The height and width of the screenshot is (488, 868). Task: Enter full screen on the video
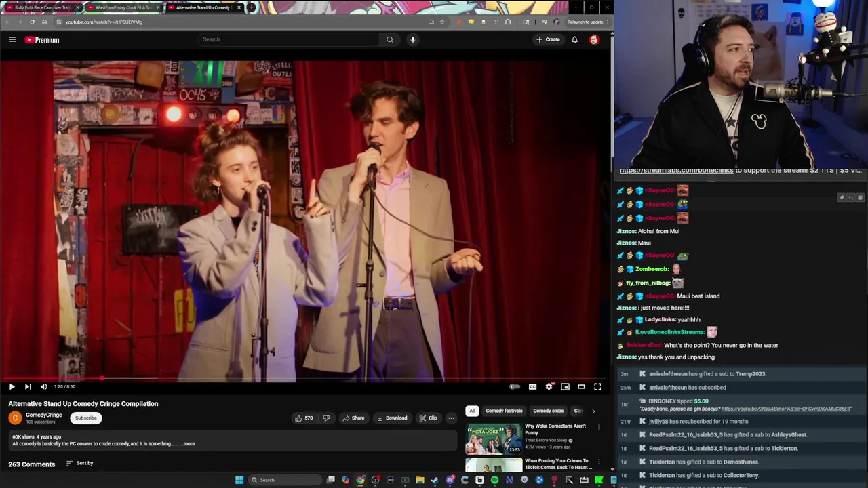[597, 386]
